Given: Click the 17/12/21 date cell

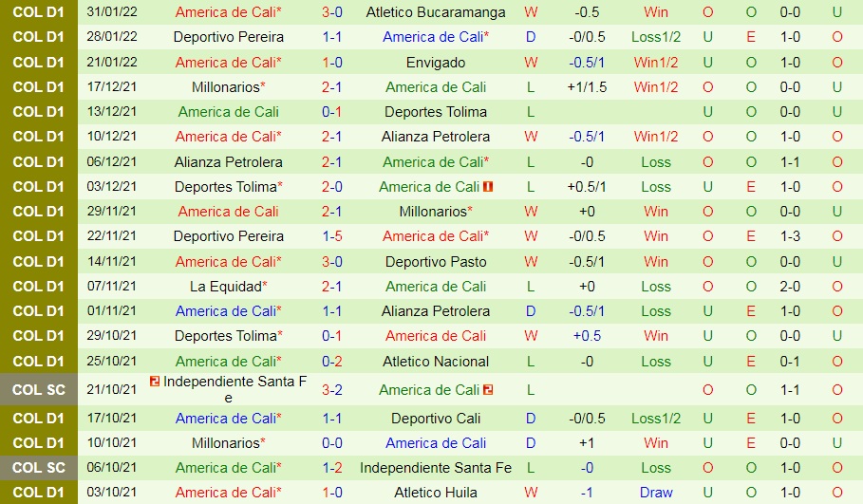Looking at the screenshot, I should click(x=112, y=87).
